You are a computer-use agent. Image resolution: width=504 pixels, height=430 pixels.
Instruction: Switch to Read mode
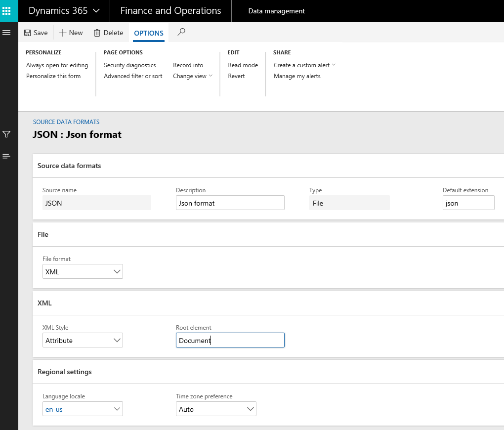[243, 65]
